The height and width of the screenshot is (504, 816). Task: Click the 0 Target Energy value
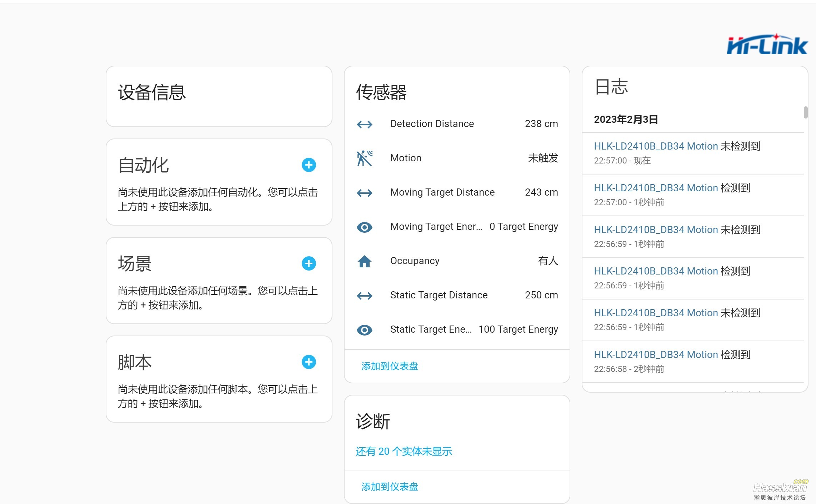point(524,227)
